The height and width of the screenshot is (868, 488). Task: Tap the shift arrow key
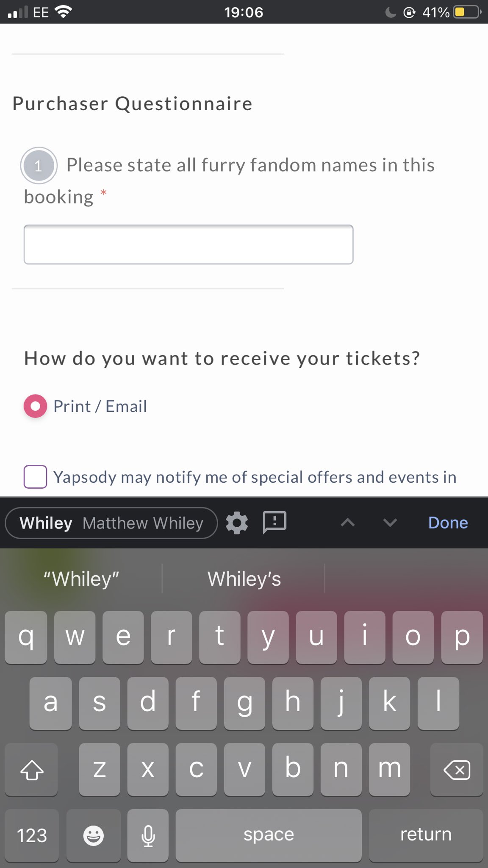(32, 769)
